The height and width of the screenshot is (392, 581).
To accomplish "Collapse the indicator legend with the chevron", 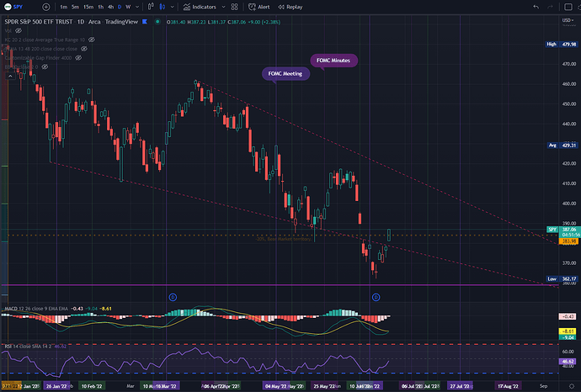I will click(10, 76).
